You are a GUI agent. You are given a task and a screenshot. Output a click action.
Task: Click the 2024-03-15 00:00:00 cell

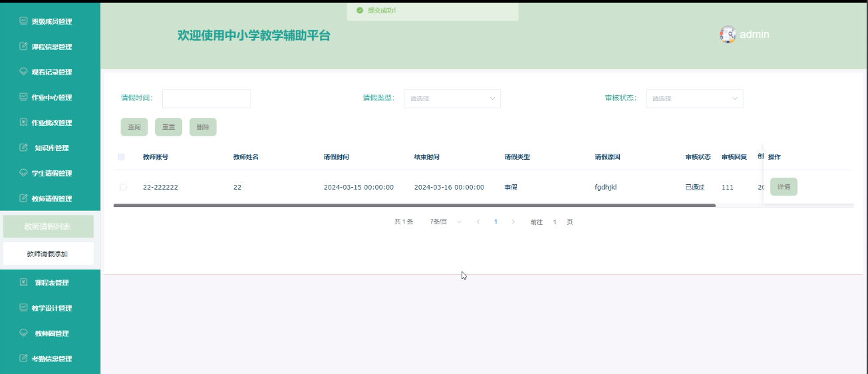(359, 187)
